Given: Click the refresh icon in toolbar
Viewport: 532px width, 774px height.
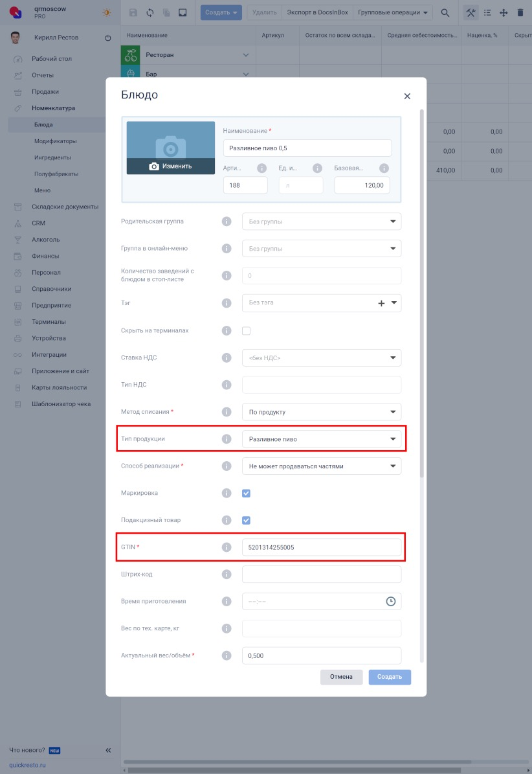Looking at the screenshot, I should (150, 13).
